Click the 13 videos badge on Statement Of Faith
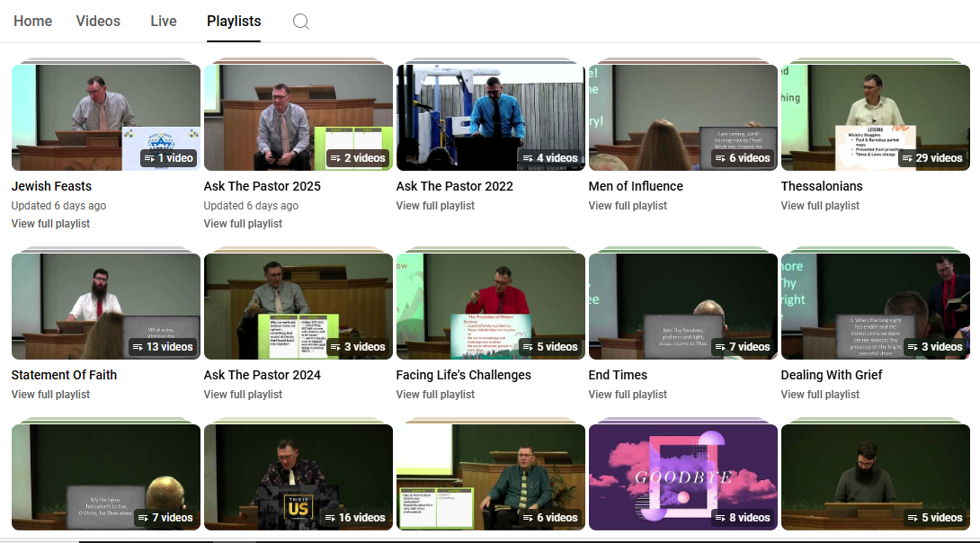 click(x=163, y=347)
